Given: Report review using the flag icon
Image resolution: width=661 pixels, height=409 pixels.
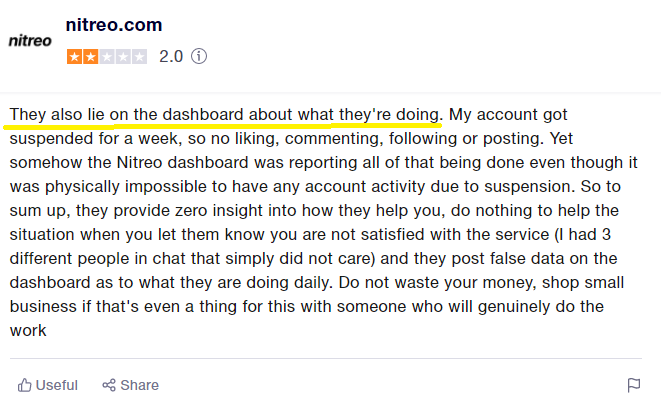Looking at the screenshot, I should coord(634,385).
